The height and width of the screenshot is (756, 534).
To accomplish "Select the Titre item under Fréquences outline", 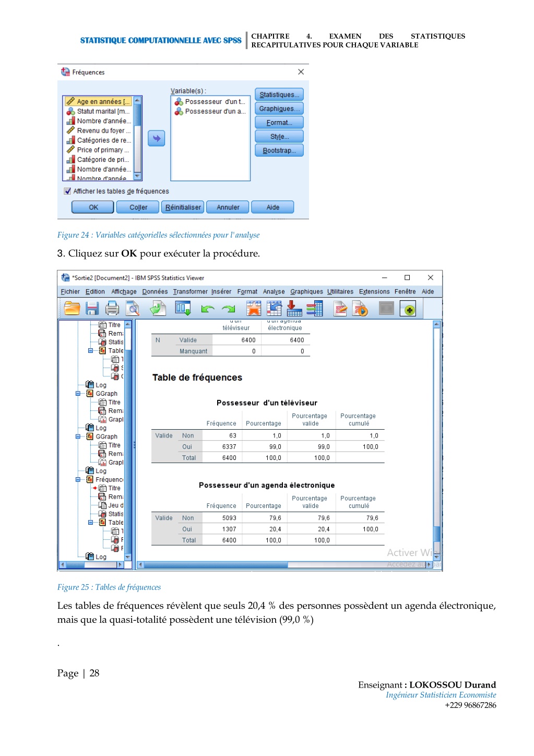I will (110, 488).
